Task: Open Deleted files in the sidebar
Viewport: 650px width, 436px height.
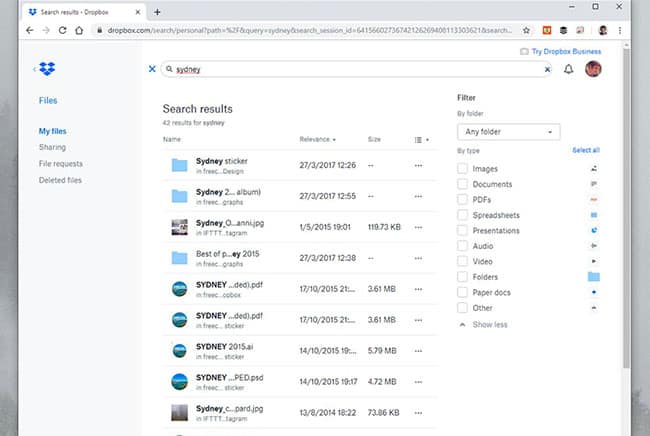Action: click(x=60, y=179)
